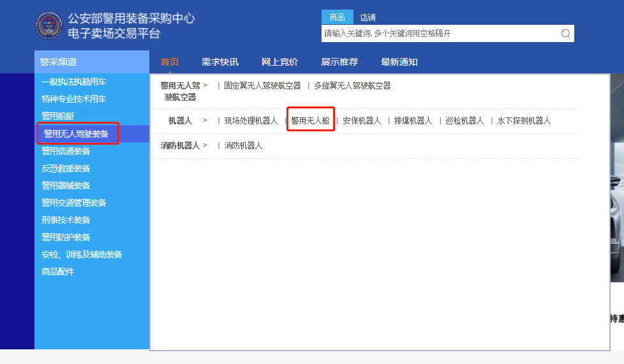The height and width of the screenshot is (364, 624).
Task: Click the police procurement center logo emblem
Action: click(49, 25)
